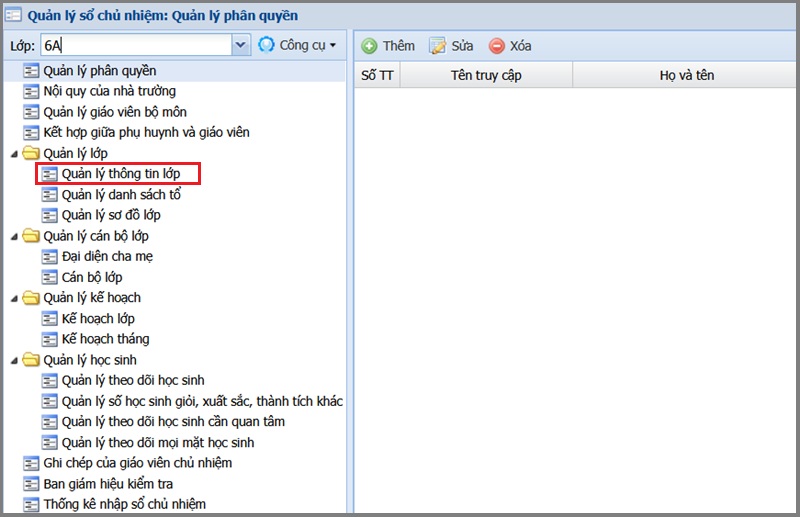Screen dimensions: 800x517
Task: Open Quản lý theo dõi mọi mặt học sinh
Action: [158, 442]
